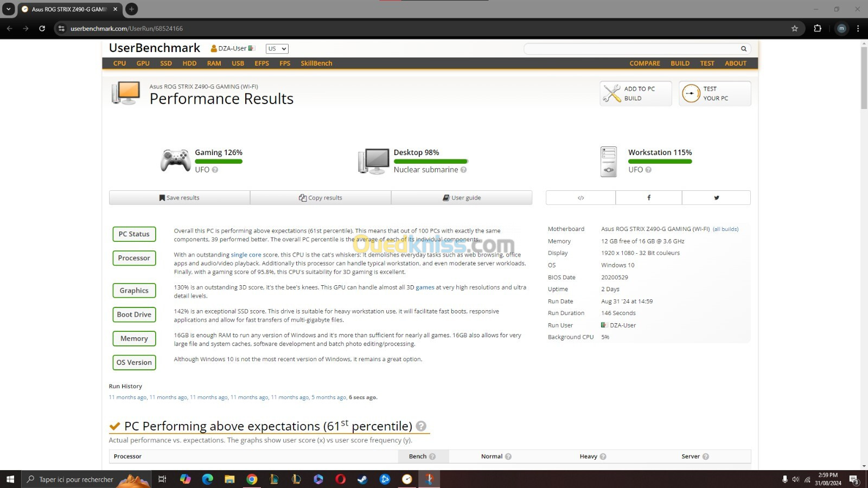868x488 pixels.
Task: Open help icon next to Workstation UFO
Action: coord(648,170)
